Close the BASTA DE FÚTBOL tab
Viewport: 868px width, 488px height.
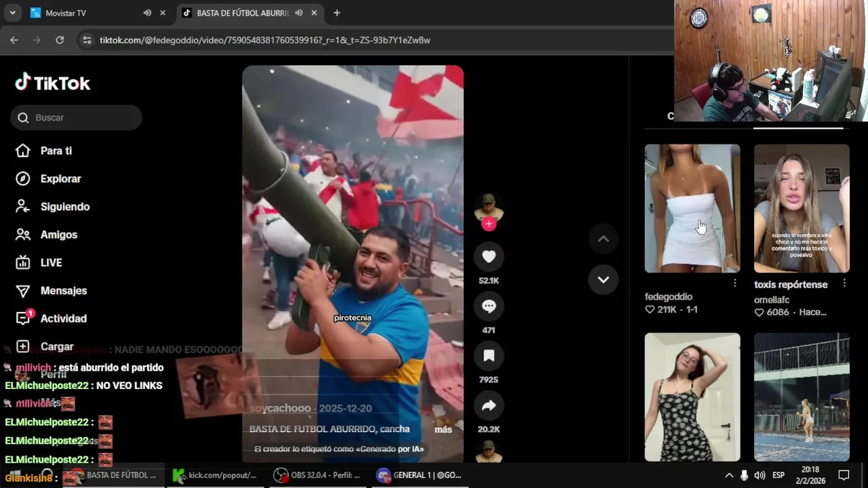[x=314, y=13]
